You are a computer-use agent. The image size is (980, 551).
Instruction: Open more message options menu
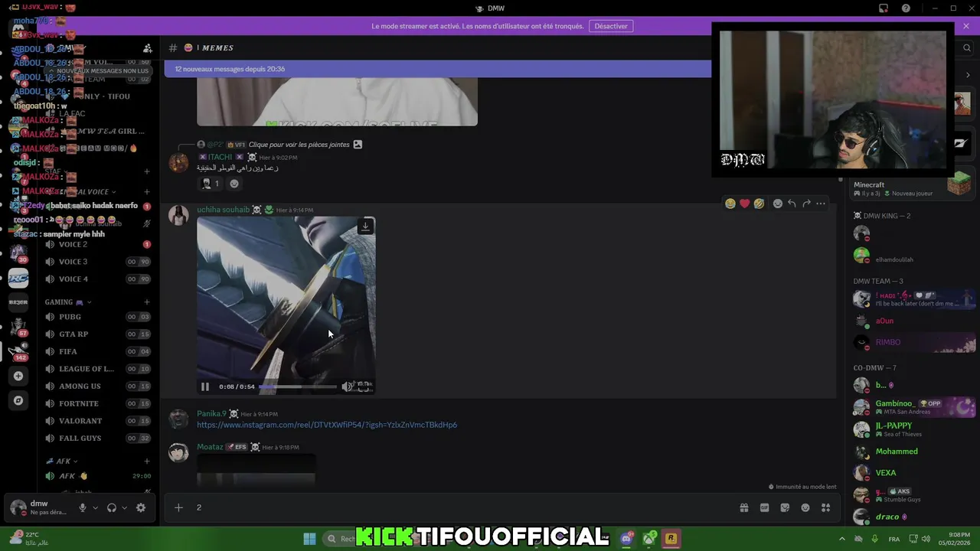coord(821,204)
